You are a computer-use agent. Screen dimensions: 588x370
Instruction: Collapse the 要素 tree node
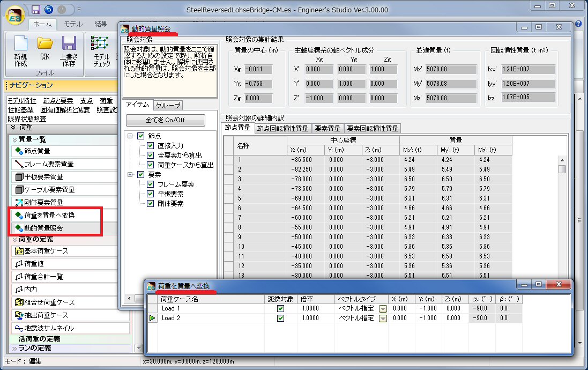(x=130, y=174)
